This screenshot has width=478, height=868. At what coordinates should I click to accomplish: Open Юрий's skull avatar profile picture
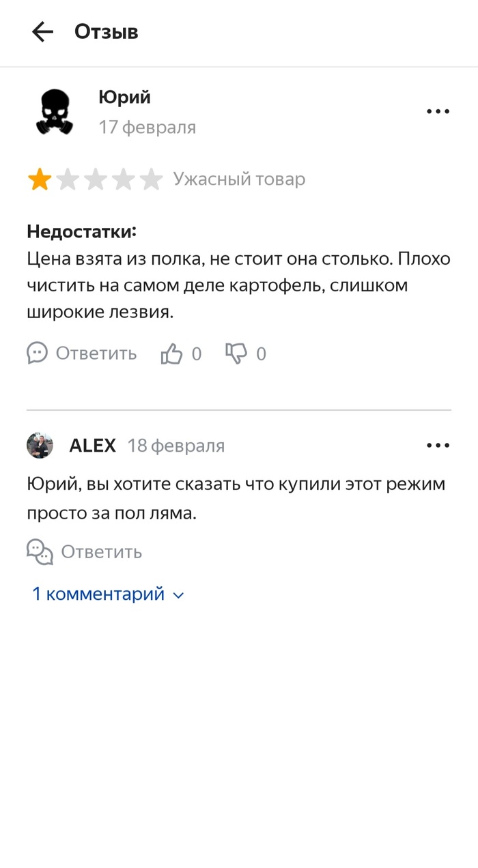pos(55,113)
